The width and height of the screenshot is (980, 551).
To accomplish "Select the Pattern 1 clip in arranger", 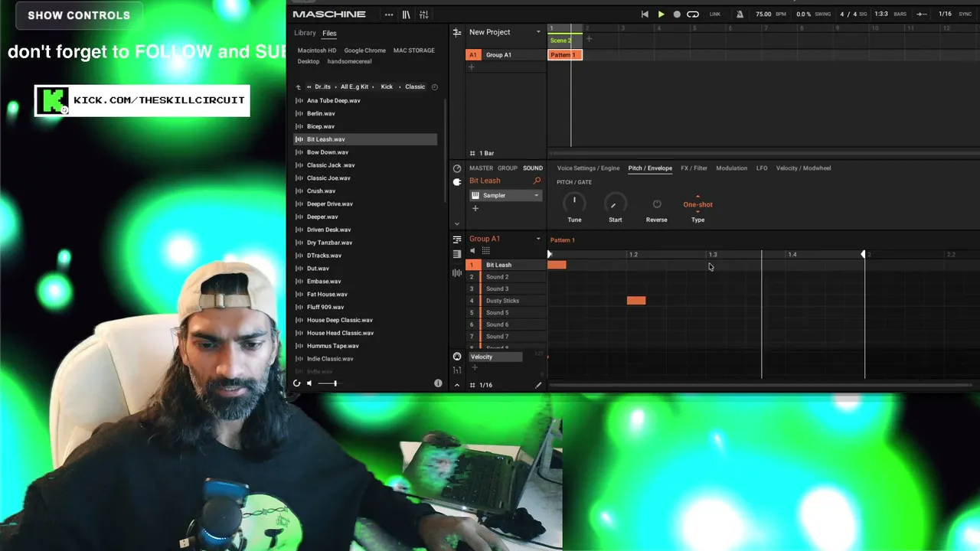I will 565,55.
